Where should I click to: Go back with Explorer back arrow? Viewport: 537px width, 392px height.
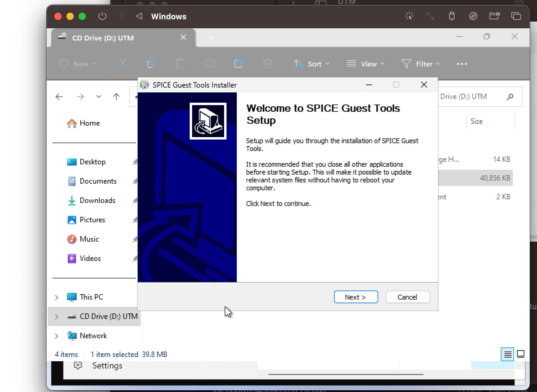click(59, 97)
